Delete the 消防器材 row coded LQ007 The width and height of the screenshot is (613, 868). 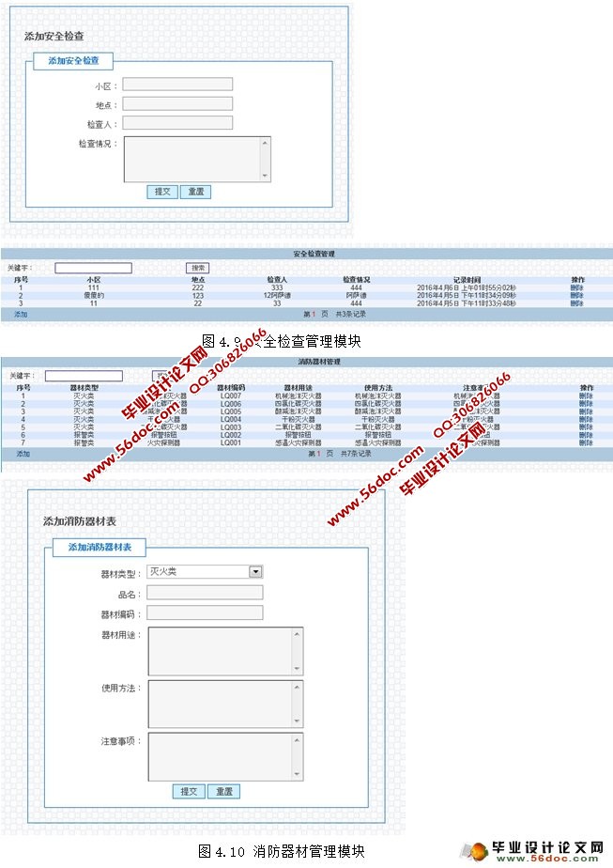587,396
